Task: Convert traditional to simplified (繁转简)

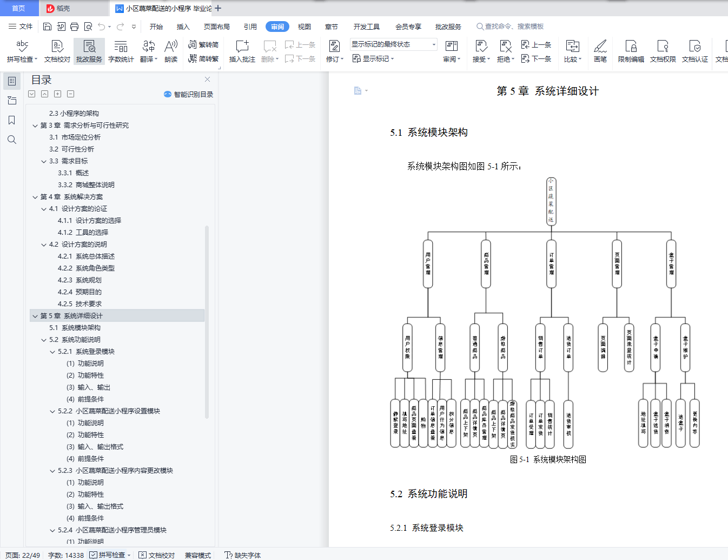Action: pos(203,44)
